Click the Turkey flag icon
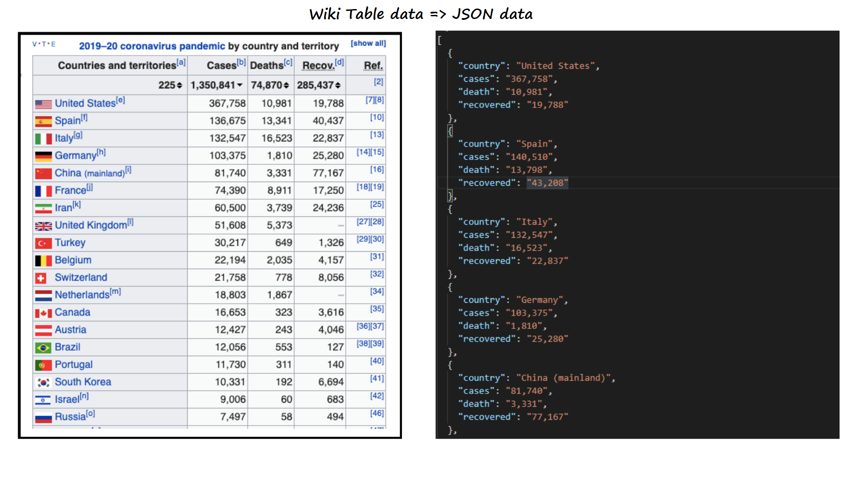 (x=43, y=244)
